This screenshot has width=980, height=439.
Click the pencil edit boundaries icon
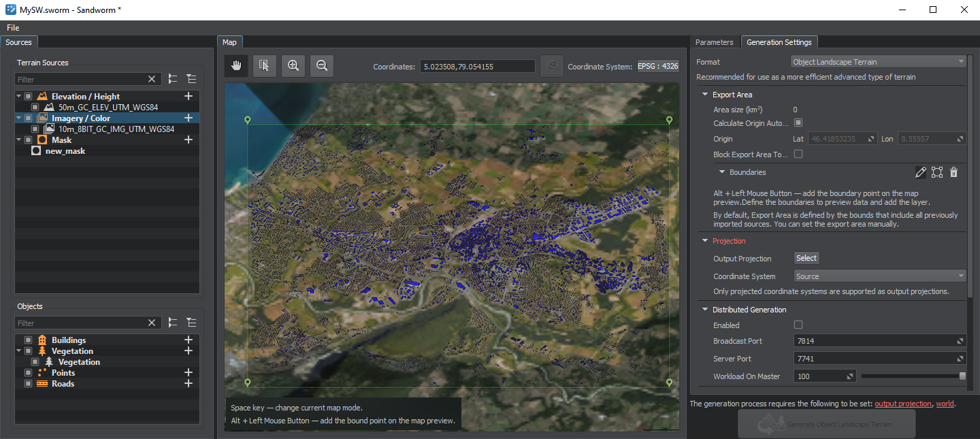[x=921, y=172]
